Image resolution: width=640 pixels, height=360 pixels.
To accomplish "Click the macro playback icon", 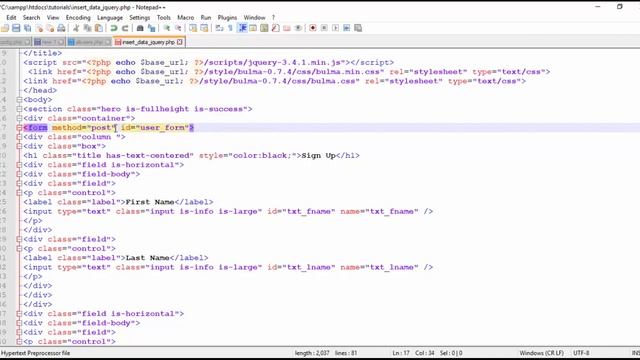I will coord(336,28).
